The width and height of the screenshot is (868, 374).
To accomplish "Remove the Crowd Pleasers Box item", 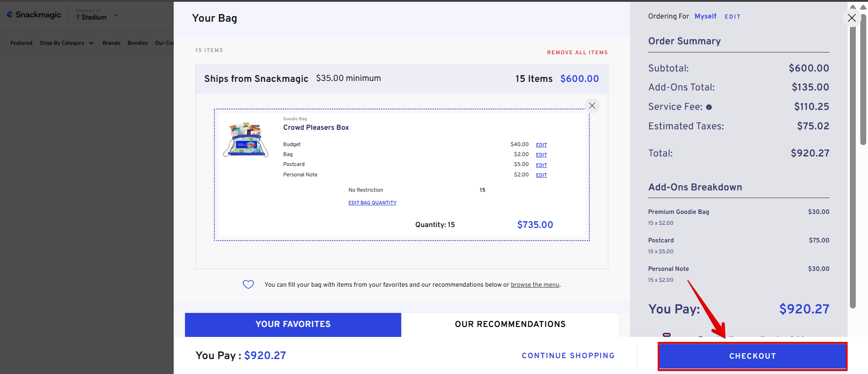I will click(x=592, y=106).
